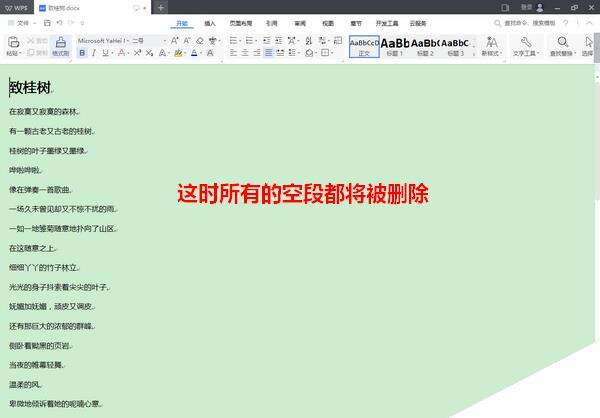
Task: Click the Paste clipboard icon
Action: pyautogui.click(x=13, y=41)
